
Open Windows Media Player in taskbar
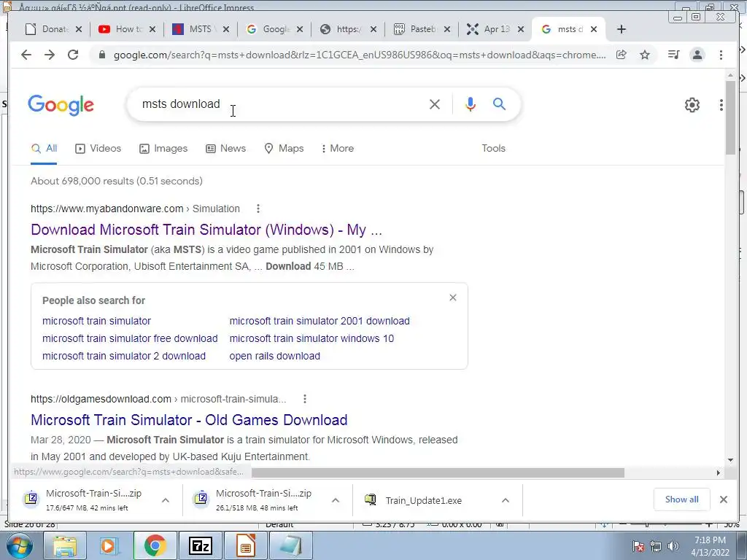(x=109, y=546)
